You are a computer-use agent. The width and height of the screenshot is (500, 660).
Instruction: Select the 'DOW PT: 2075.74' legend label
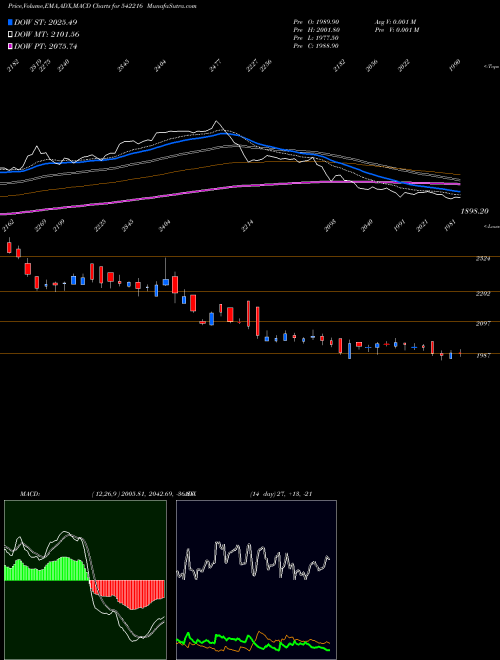pyautogui.click(x=46, y=46)
